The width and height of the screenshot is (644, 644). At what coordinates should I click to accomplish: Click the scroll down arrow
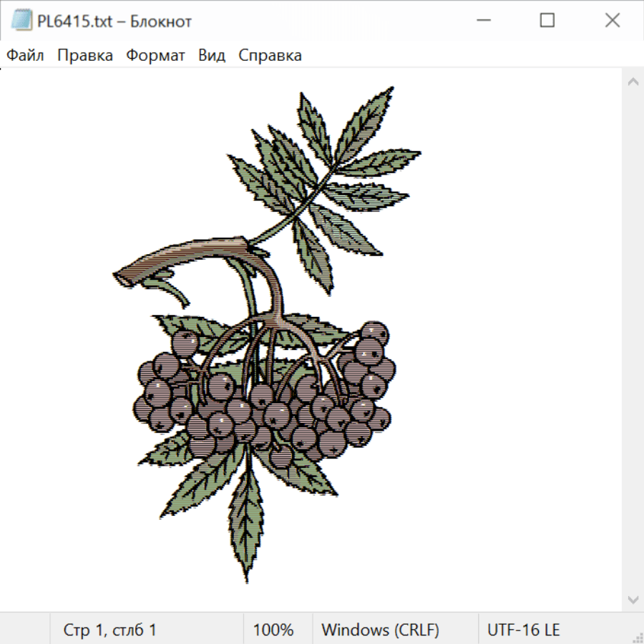pyautogui.click(x=633, y=599)
